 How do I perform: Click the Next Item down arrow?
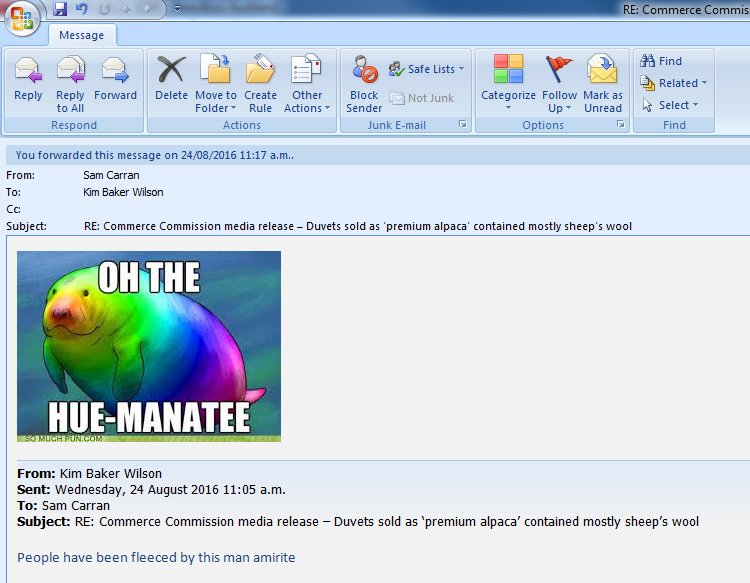(147, 9)
